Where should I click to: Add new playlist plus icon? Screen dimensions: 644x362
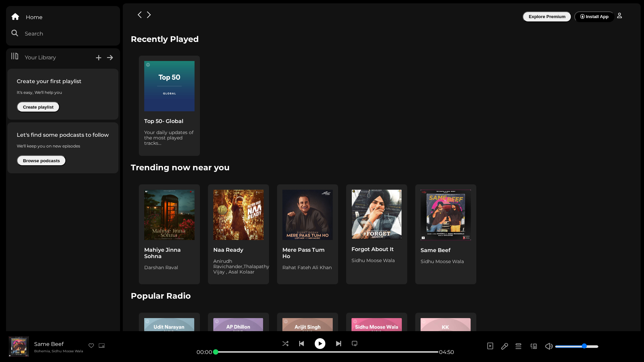pyautogui.click(x=99, y=58)
